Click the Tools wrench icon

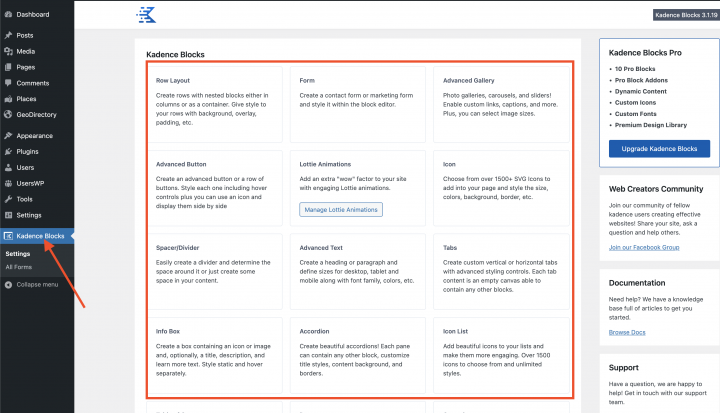[x=8, y=199]
